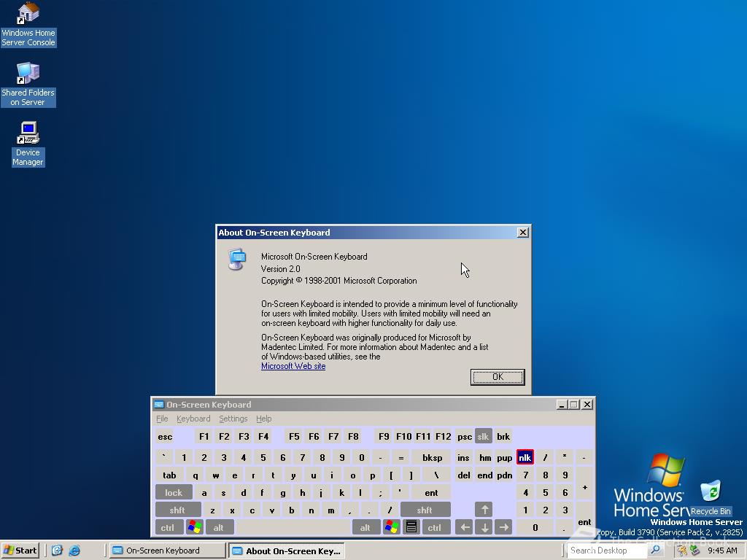Click the brk key

pyautogui.click(x=503, y=437)
